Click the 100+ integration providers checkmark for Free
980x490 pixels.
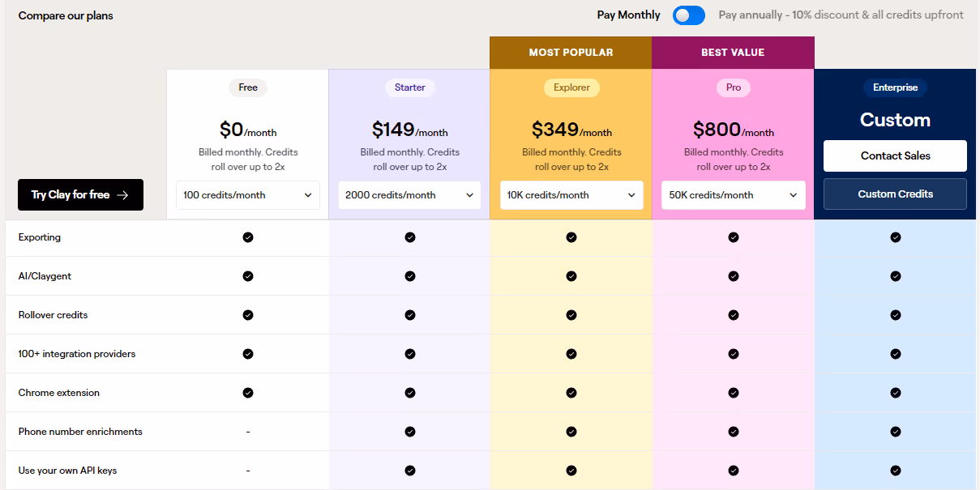point(248,354)
